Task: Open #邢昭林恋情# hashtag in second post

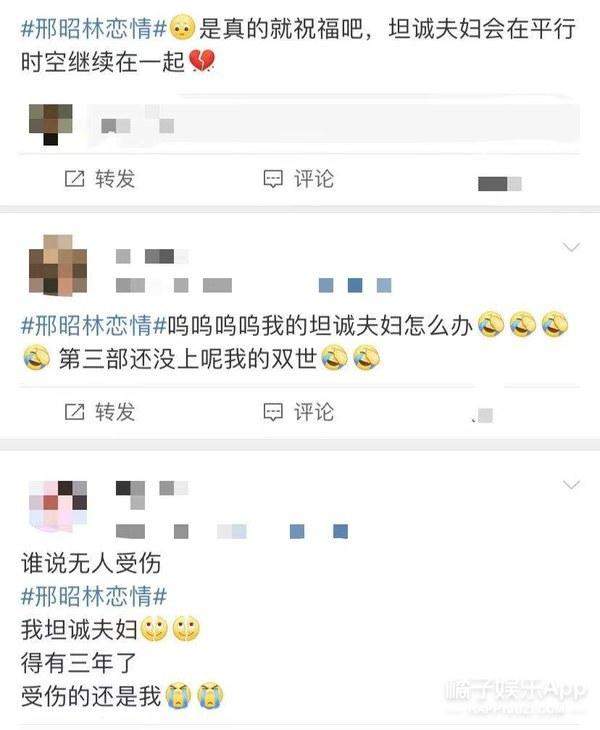Action: pos(94,324)
